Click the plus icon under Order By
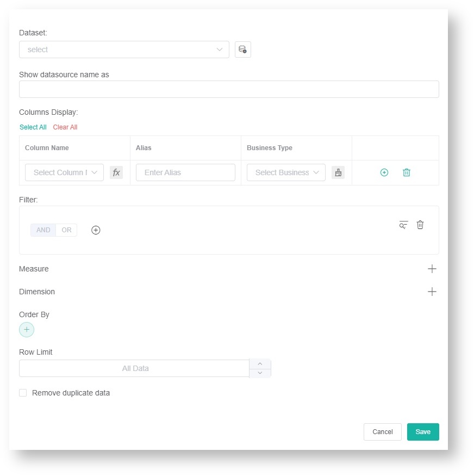Screen dimensions: 474x476 point(26,330)
